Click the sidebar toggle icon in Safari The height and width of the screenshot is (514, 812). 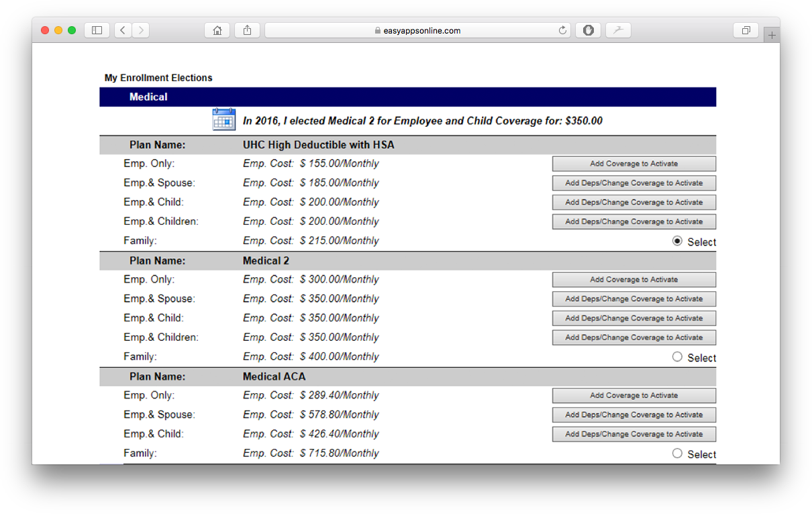pyautogui.click(x=97, y=30)
